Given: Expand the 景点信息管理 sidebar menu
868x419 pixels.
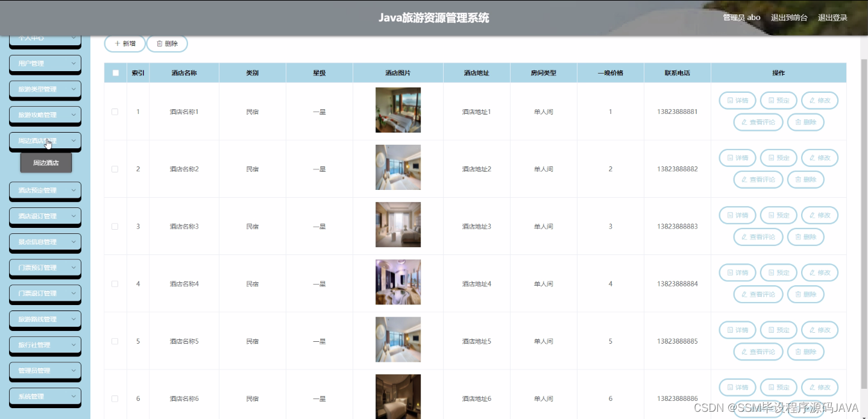Looking at the screenshot, I should click(x=45, y=242).
